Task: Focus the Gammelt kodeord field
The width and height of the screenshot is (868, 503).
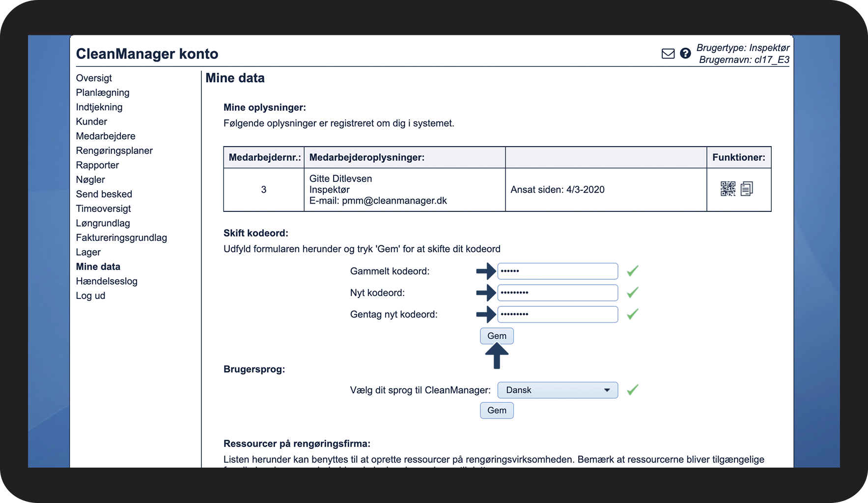Action: coord(558,271)
